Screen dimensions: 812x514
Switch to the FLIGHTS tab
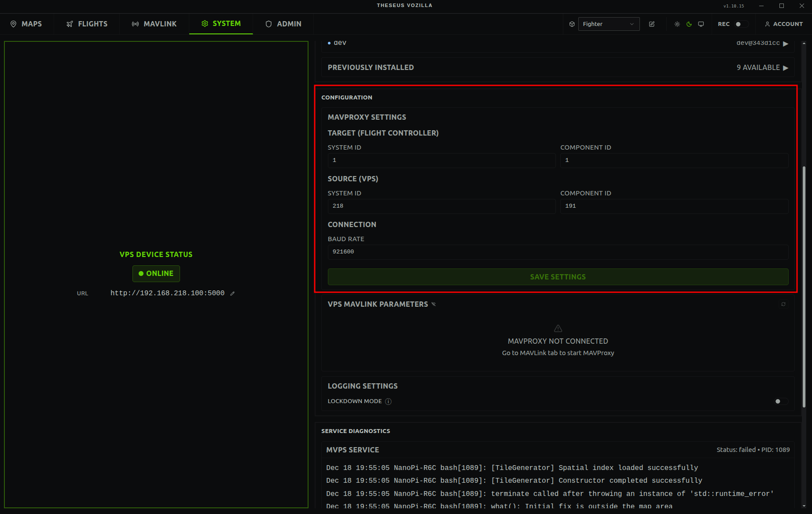(87, 24)
